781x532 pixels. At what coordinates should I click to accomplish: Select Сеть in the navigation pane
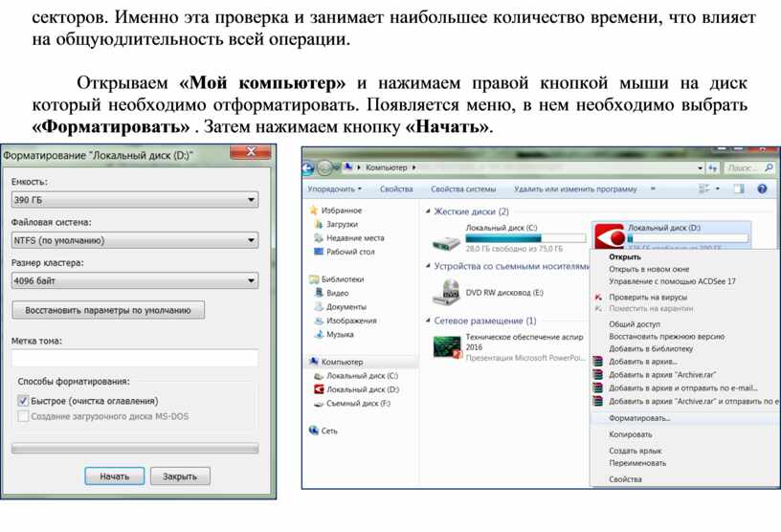[328, 431]
